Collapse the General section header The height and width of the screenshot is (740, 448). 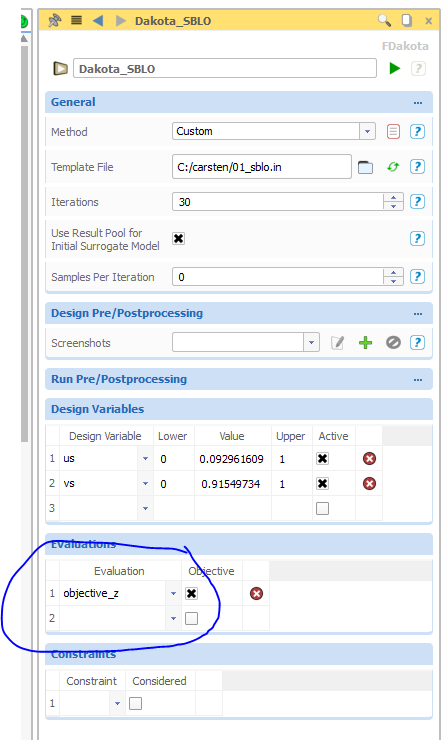click(x=239, y=102)
